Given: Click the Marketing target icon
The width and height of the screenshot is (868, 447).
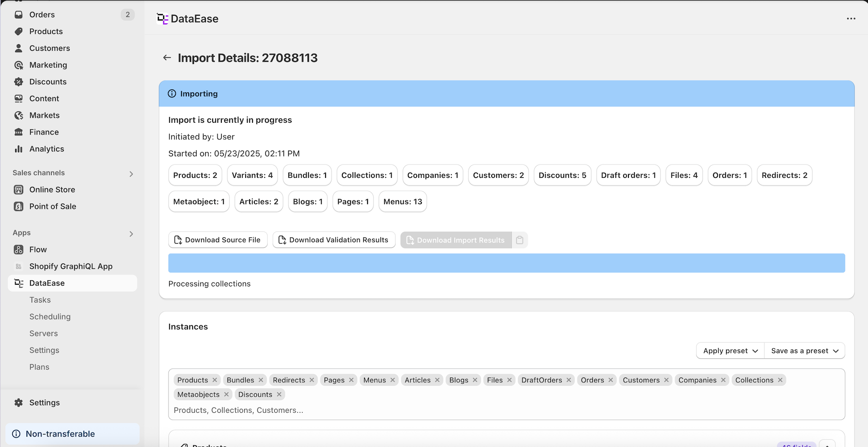Looking at the screenshot, I should click(19, 65).
